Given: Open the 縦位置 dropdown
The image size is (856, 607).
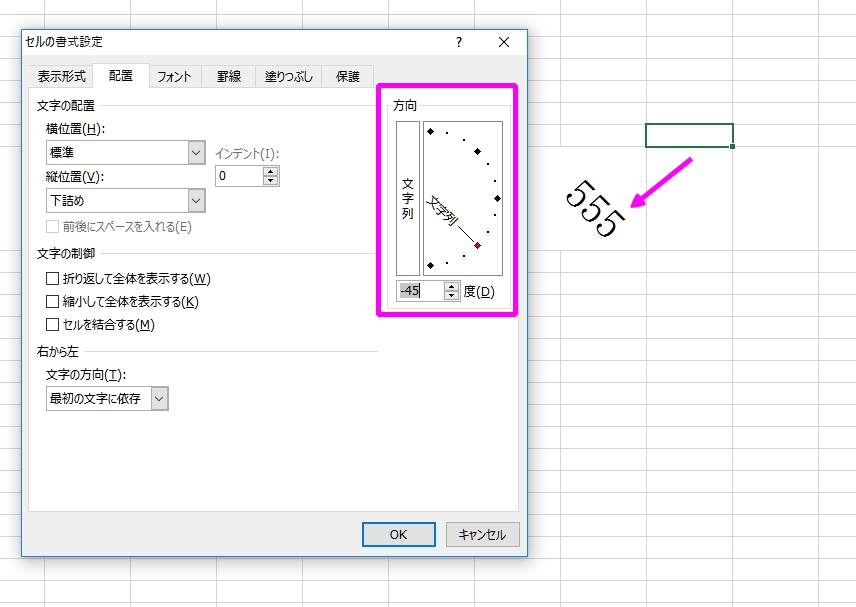Looking at the screenshot, I should (196, 201).
